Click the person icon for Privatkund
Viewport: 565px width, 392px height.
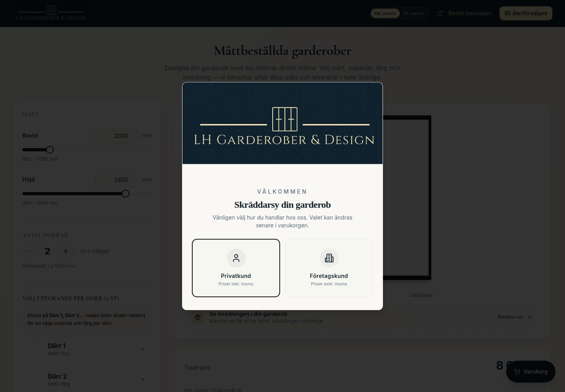pos(236,258)
